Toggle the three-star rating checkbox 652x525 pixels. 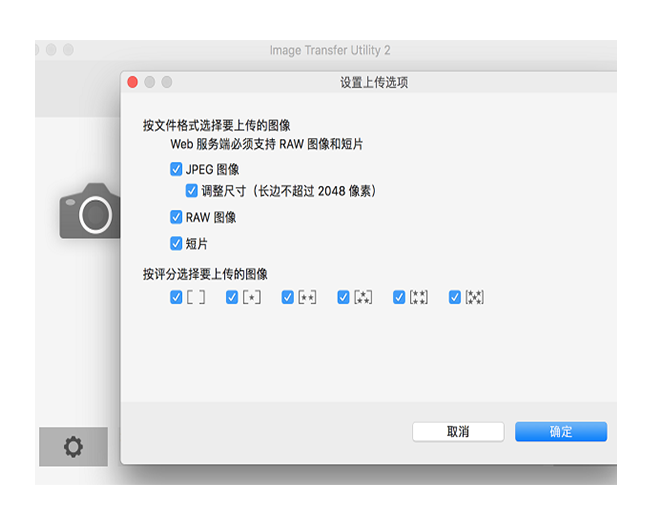pyautogui.click(x=343, y=297)
